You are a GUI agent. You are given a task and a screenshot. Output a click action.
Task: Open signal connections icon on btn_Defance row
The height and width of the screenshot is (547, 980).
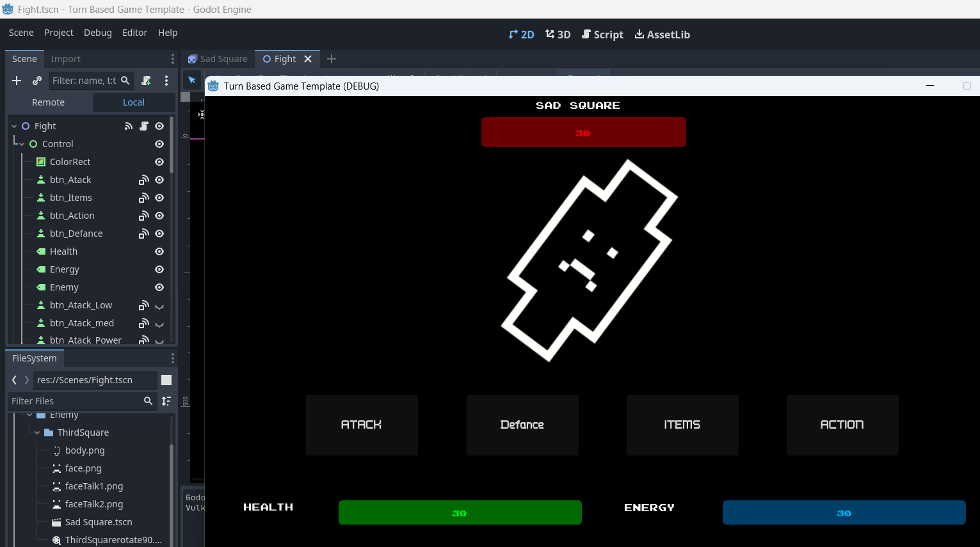(x=144, y=234)
